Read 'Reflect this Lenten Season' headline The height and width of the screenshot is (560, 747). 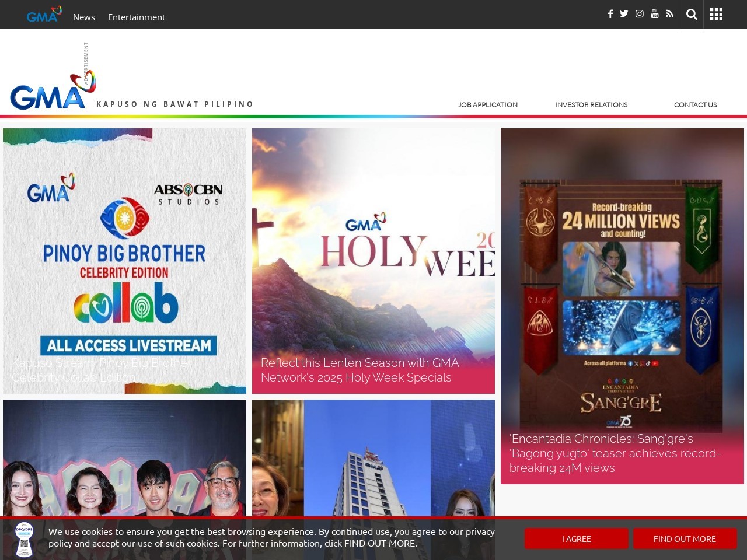click(x=360, y=370)
